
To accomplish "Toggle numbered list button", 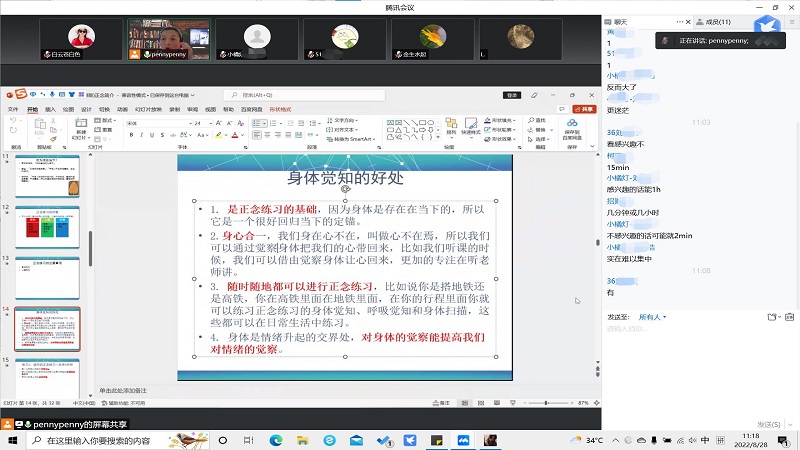I will click(273, 123).
